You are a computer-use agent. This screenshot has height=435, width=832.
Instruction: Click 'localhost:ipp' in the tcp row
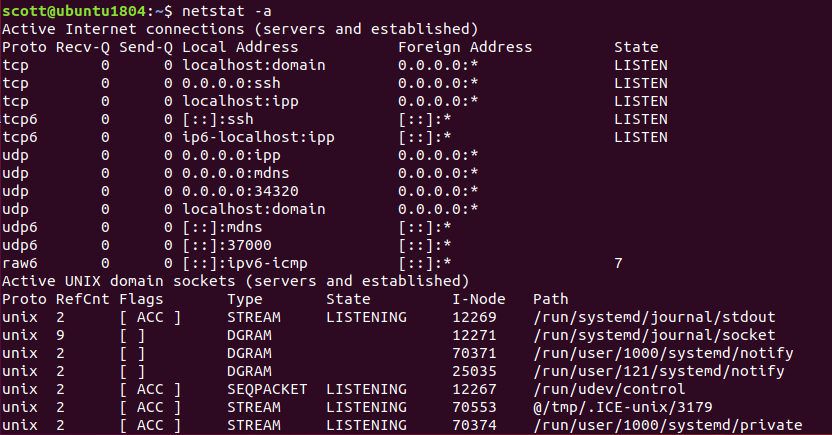[x=240, y=101]
